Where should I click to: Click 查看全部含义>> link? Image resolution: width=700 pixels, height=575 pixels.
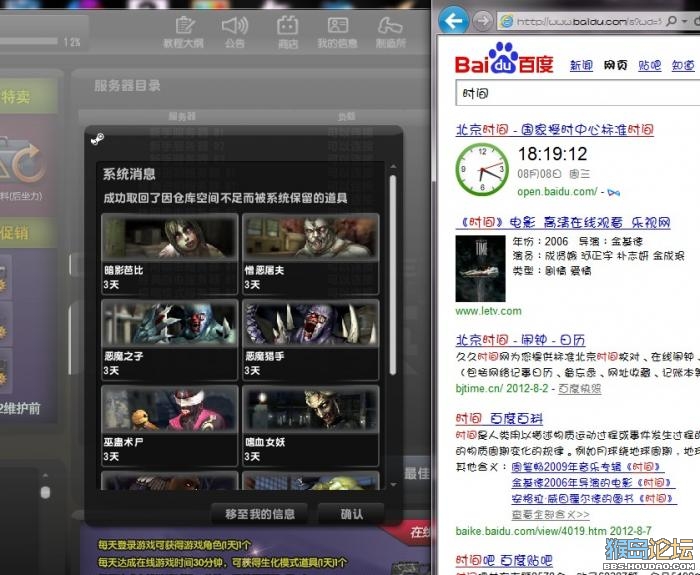click(550, 515)
